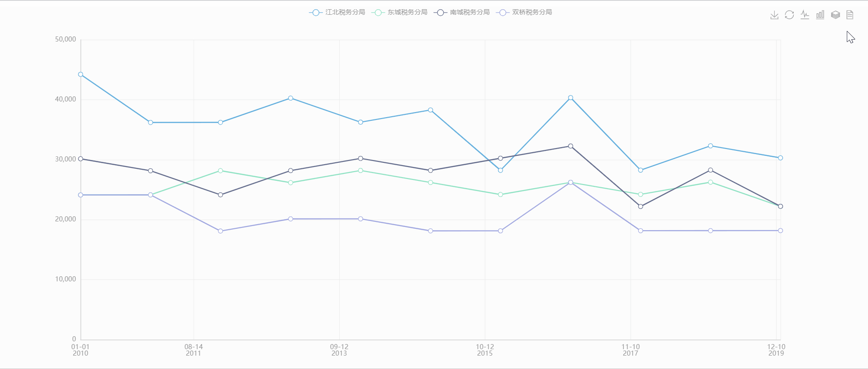Image resolution: width=868 pixels, height=369 pixels.
Task: Switch to bar chart view icon
Action: tap(820, 15)
